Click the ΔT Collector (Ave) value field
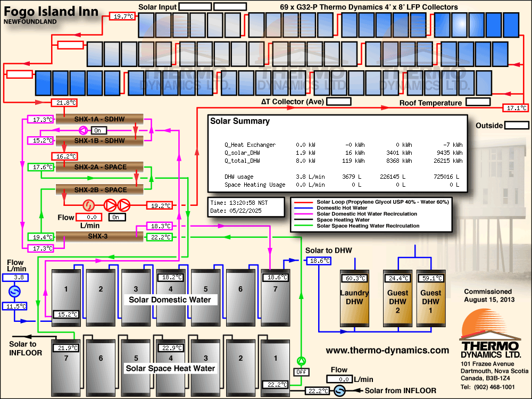Screen dimensions: 532x399 [338, 102]
